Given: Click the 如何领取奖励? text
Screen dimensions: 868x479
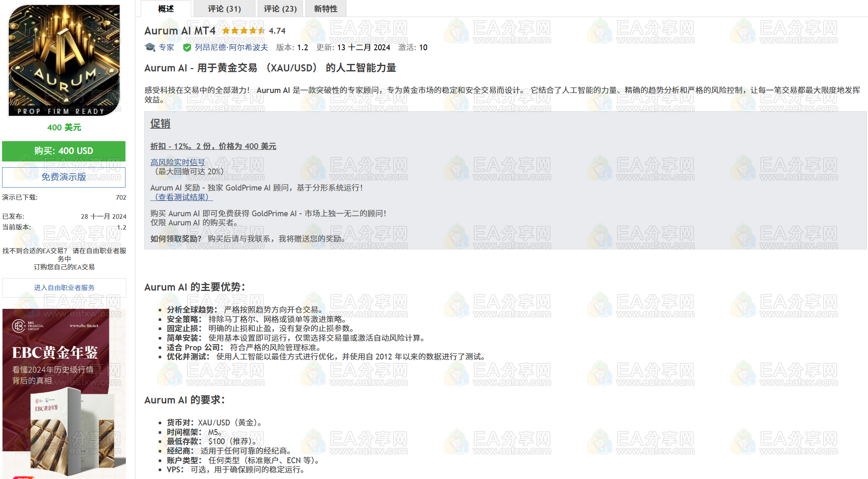Looking at the screenshot, I should pos(176,239).
